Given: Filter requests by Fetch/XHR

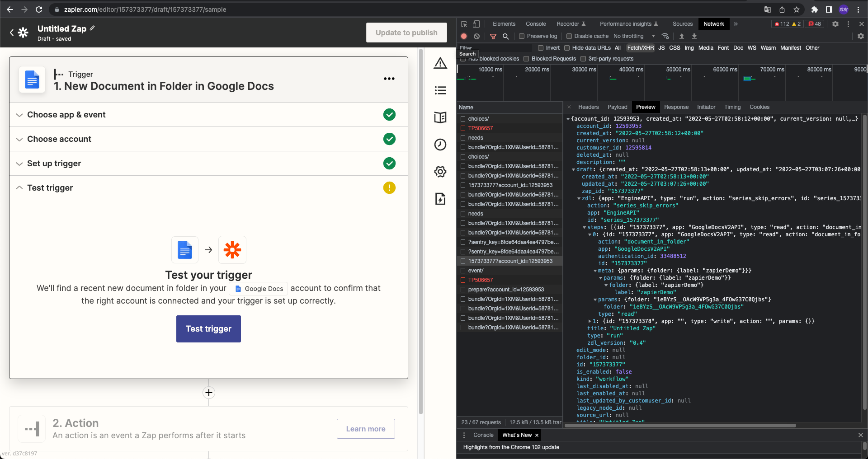Looking at the screenshot, I should coord(641,48).
